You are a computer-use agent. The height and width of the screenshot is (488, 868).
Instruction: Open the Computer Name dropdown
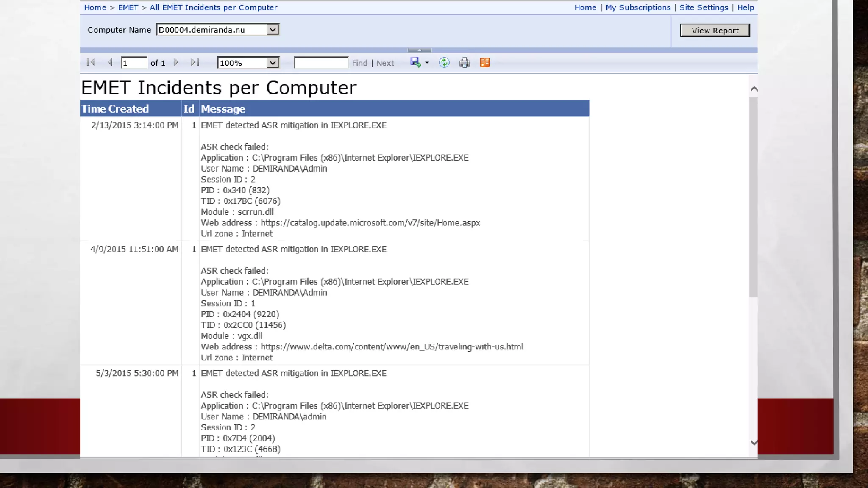[273, 30]
